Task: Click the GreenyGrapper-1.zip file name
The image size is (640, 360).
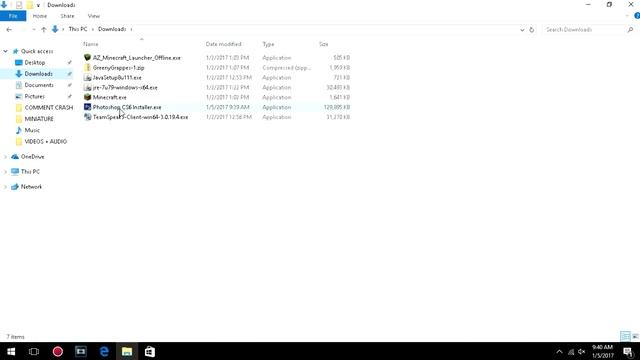Action: 118,68
